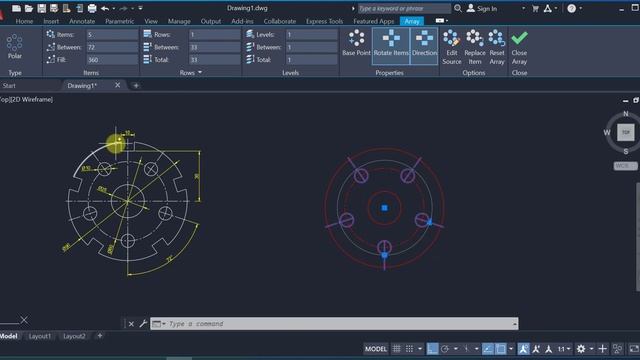Screen dimensions: 640x360
Task: Toggle ortho mode in status bar
Action: (x=432, y=349)
